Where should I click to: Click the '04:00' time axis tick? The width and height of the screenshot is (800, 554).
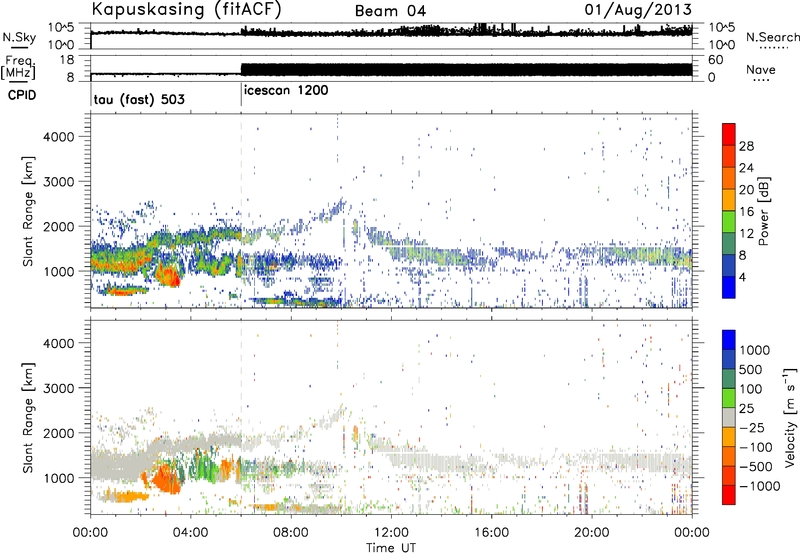tap(190, 533)
